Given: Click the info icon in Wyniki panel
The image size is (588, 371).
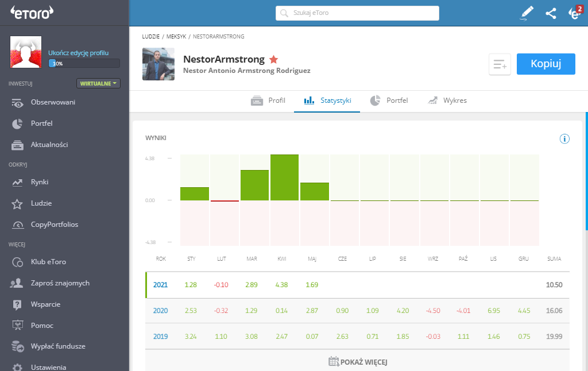Looking at the screenshot, I should (x=564, y=139).
